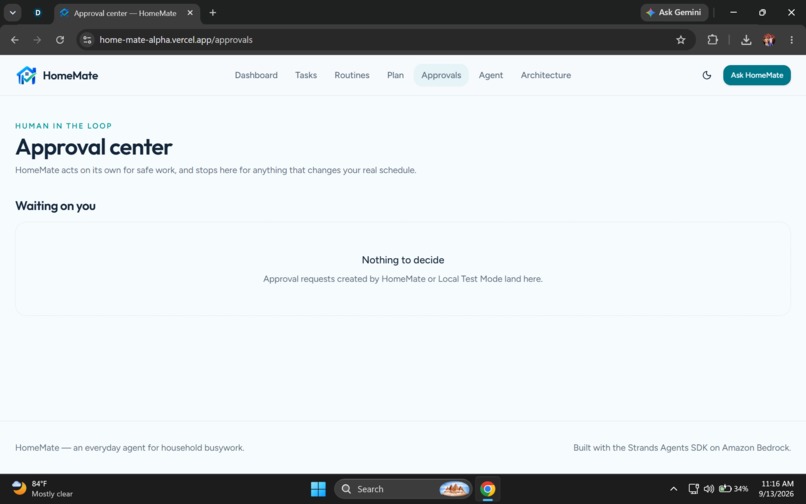Click the browser forward arrow
Viewport: 806px width, 504px height.
37,40
